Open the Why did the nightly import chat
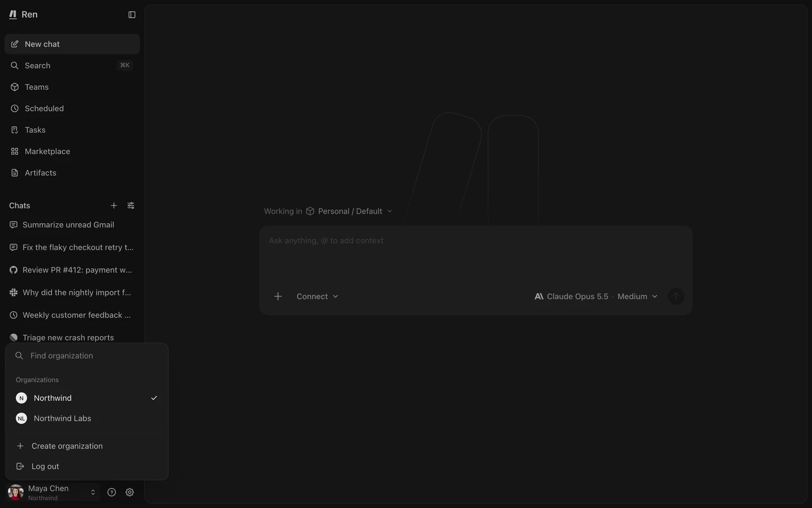 pos(72,292)
